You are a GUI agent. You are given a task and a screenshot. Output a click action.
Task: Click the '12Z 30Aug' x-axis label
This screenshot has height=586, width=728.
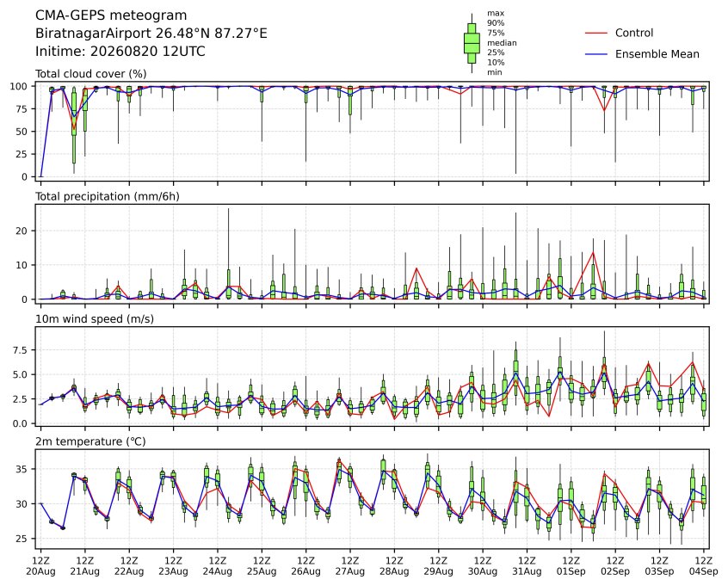tap(483, 566)
